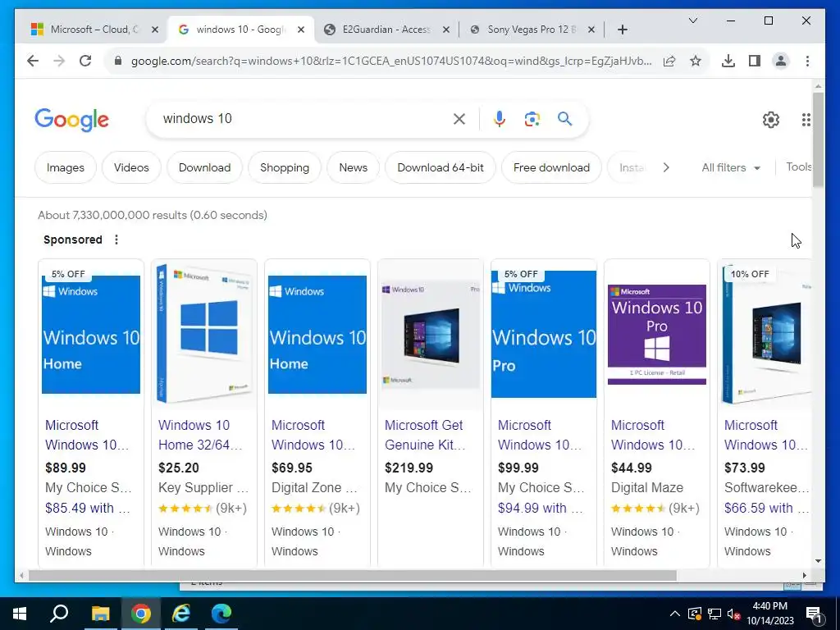
Task: Show hidden system tray icons
Action: point(675,614)
